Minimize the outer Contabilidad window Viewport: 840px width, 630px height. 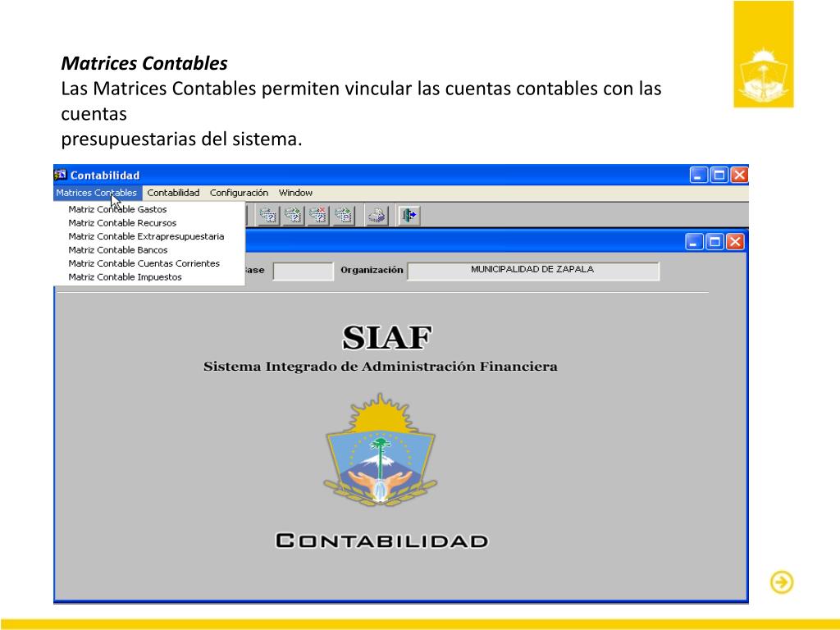coord(698,175)
